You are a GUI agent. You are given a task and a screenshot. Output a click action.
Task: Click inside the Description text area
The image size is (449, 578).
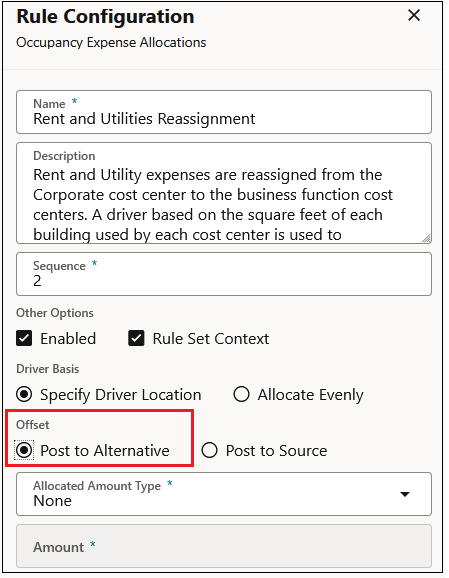tap(226, 195)
